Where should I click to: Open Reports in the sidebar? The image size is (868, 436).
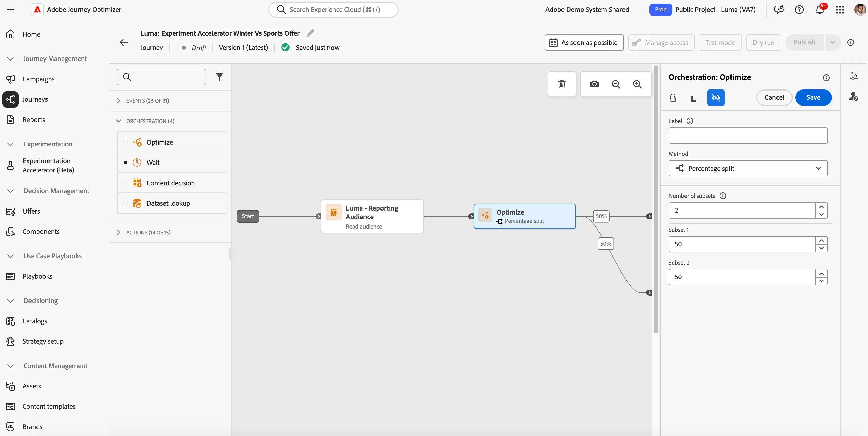[x=34, y=119]
